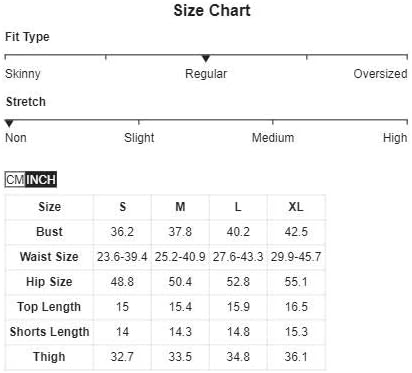412x373 pixels.
Task: Select the M size column header
Action: click(180, 207)
